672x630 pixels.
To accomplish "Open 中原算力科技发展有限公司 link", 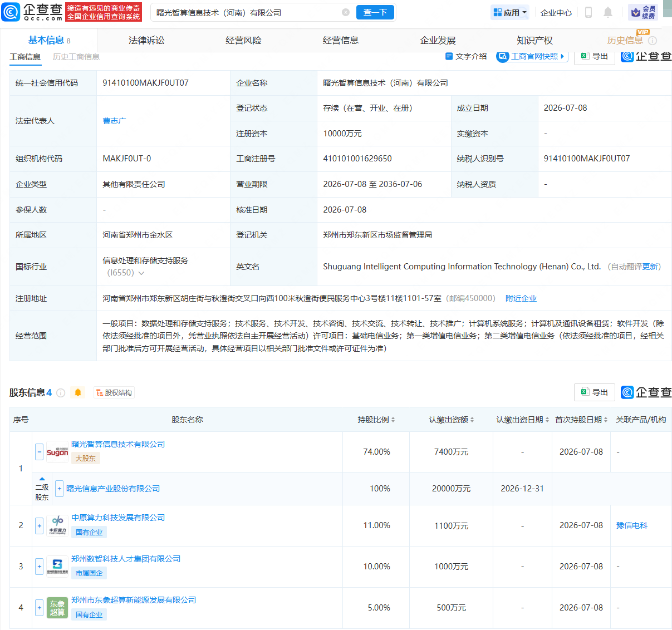I will pos(118,518).
